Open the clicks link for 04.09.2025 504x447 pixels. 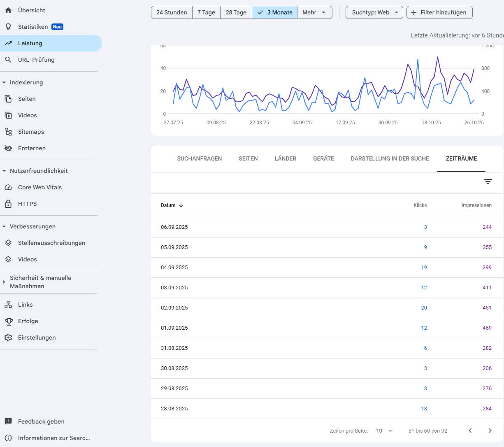coord(424,267)
